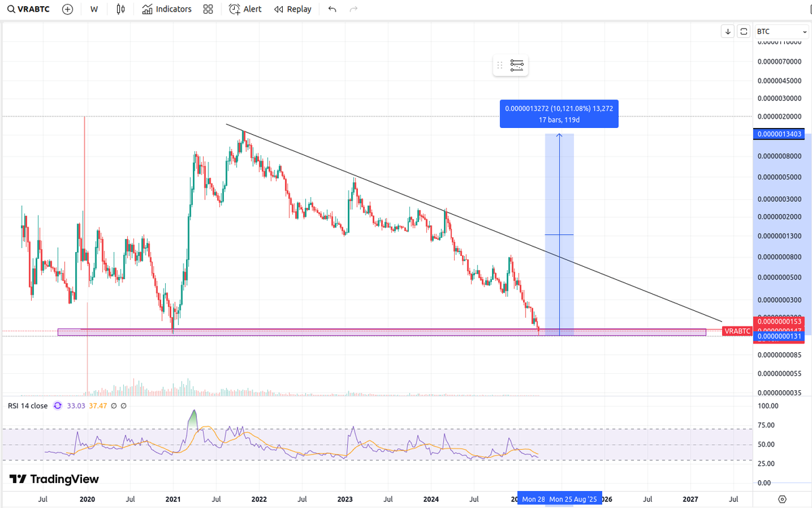
Task: Click the TradingView logo
Action: pyautogui.click(x=54, y=479)
